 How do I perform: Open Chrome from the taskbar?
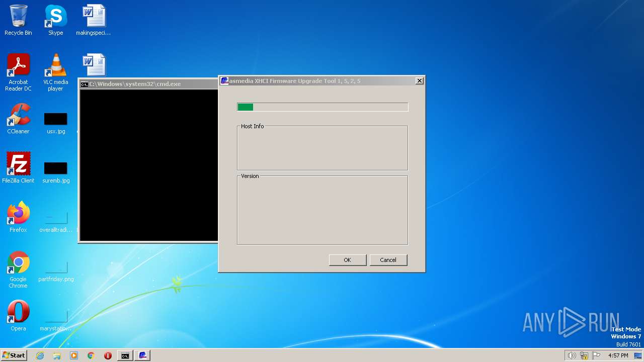click(x=91, y=355)
